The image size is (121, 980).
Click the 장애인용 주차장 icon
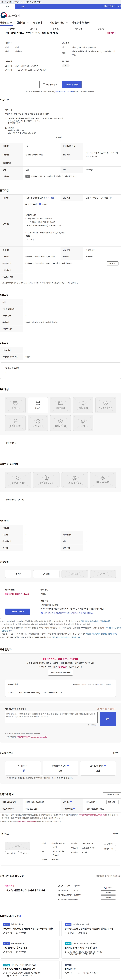pyautogui.click(x=18, y=480)
